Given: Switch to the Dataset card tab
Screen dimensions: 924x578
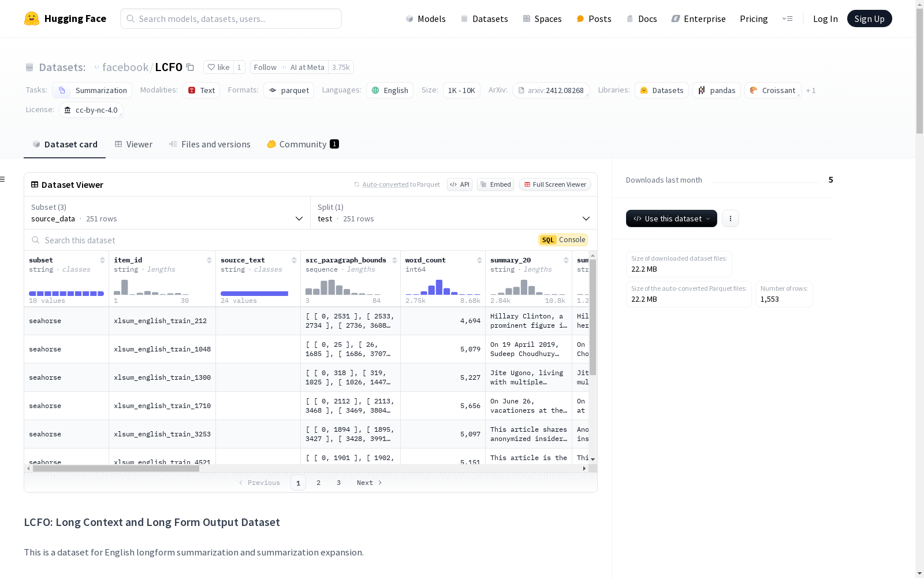Looking at the screenshot, I should 65,144.
